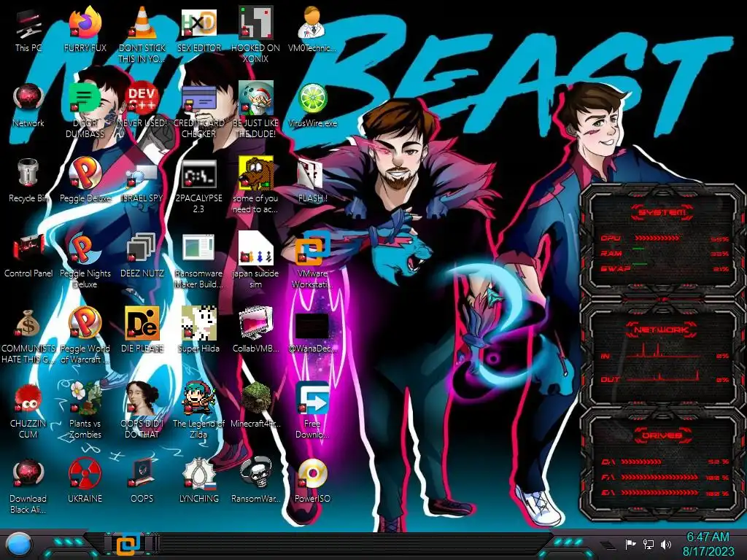Open calendar from the 8/17/2023 date
The image size is (747, 560).
click(708, 551)
